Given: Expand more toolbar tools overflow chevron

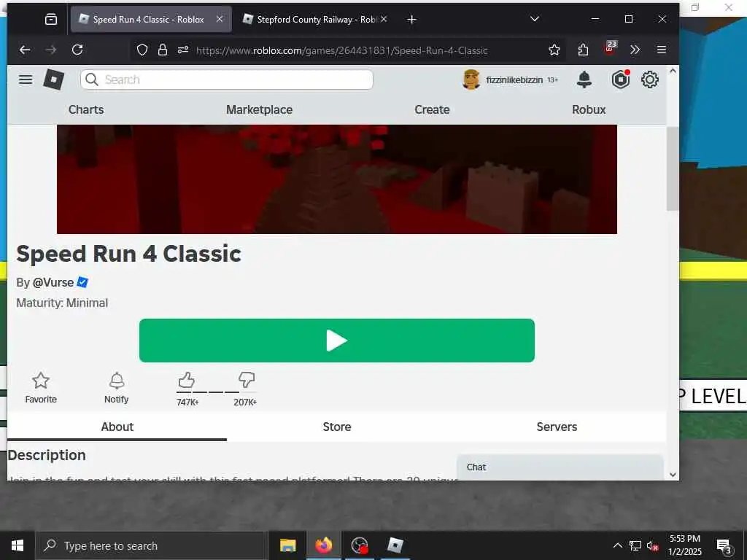Looking at the screenshot, I should pyautogui.click(x=635, y=50).
